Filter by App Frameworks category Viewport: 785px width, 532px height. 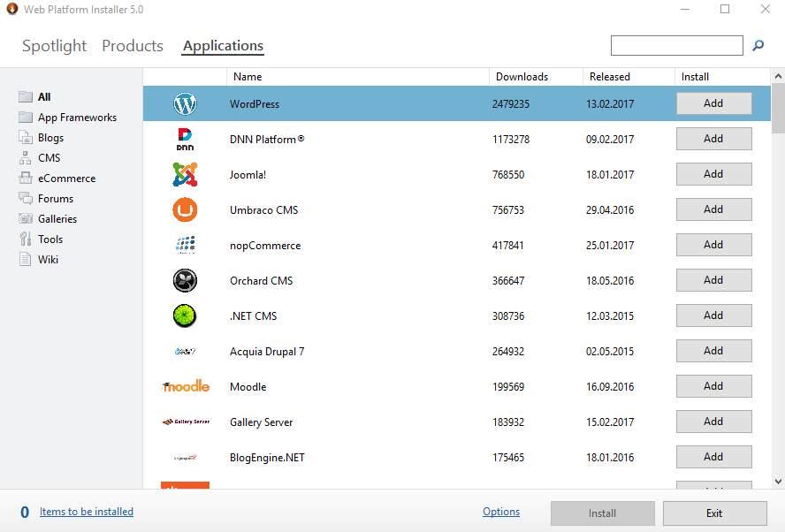pos(77,118)
